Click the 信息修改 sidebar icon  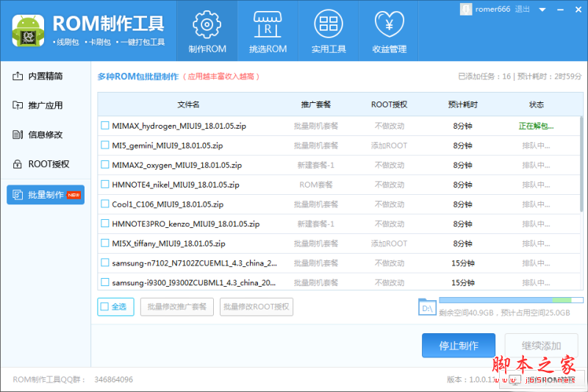(17, 135)
